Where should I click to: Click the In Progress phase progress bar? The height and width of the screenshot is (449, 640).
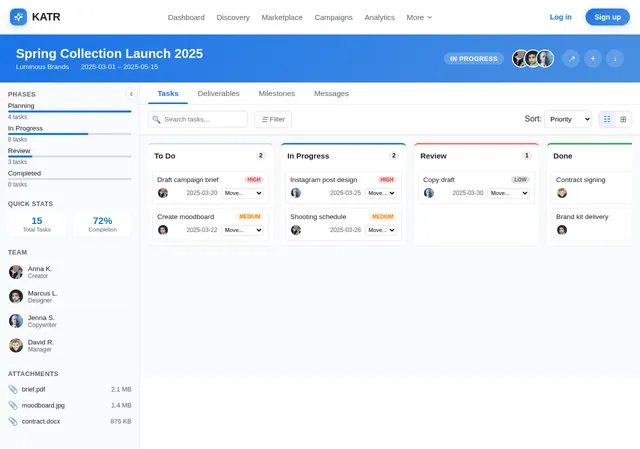[69, 134]
